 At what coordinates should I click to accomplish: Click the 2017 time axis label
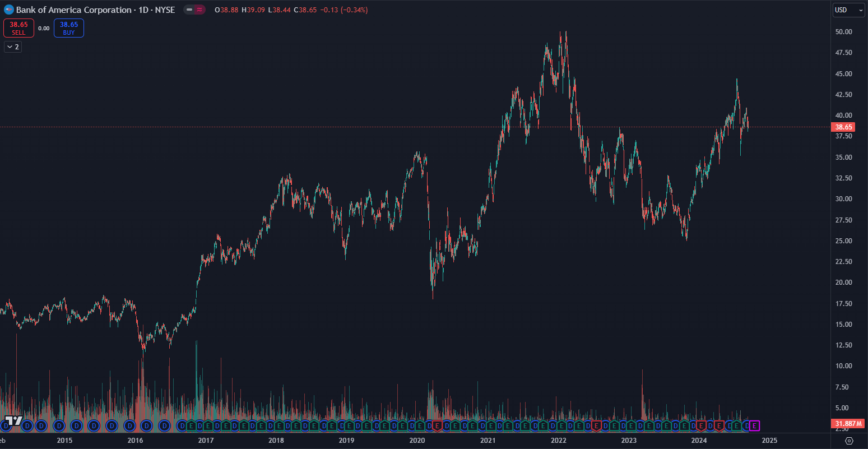206,441
